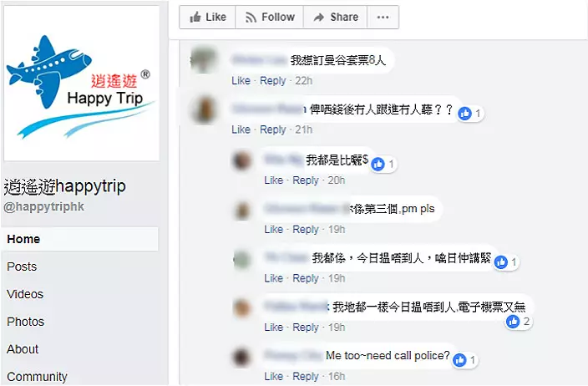Select the Home tab in sidebar
Screen dimensions: 588x386
(79, 239)
